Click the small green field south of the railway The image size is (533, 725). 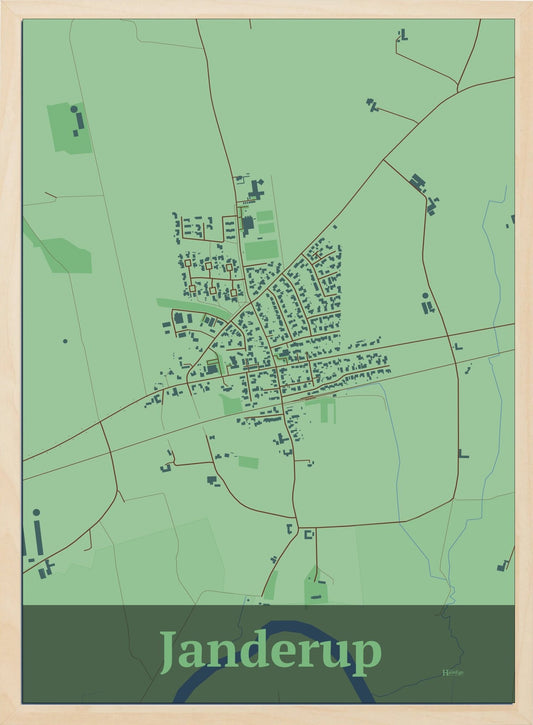tap(249, 462)
